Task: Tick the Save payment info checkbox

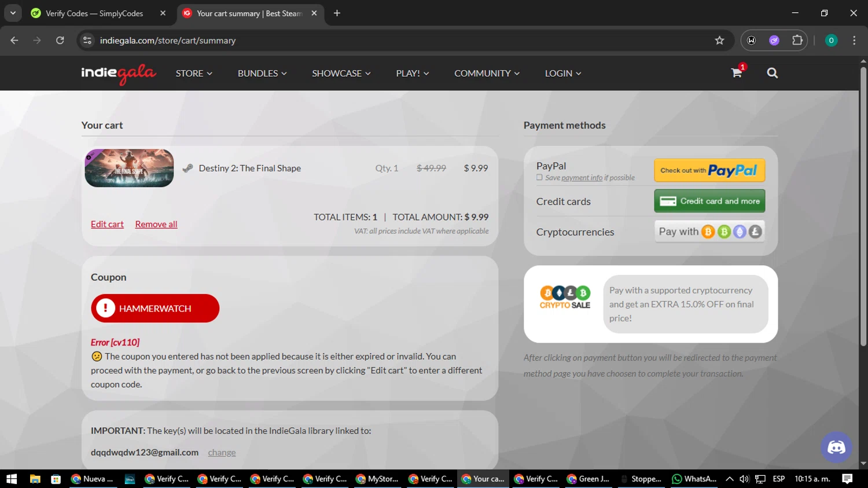Action: [539, 178]
